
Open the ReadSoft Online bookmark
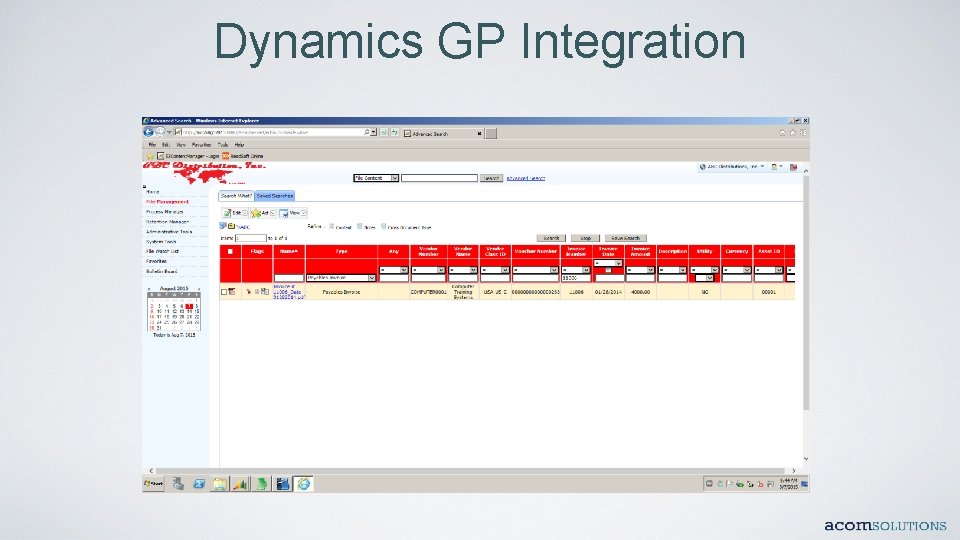click(x=242, y=156)
